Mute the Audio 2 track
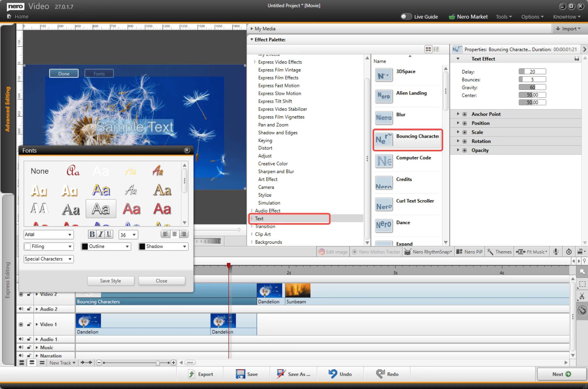Screen dimensions: 588x389 (x=21, y=309)
